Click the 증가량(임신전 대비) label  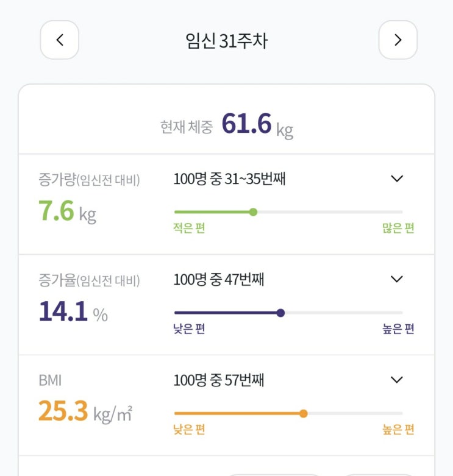point(89,179)
